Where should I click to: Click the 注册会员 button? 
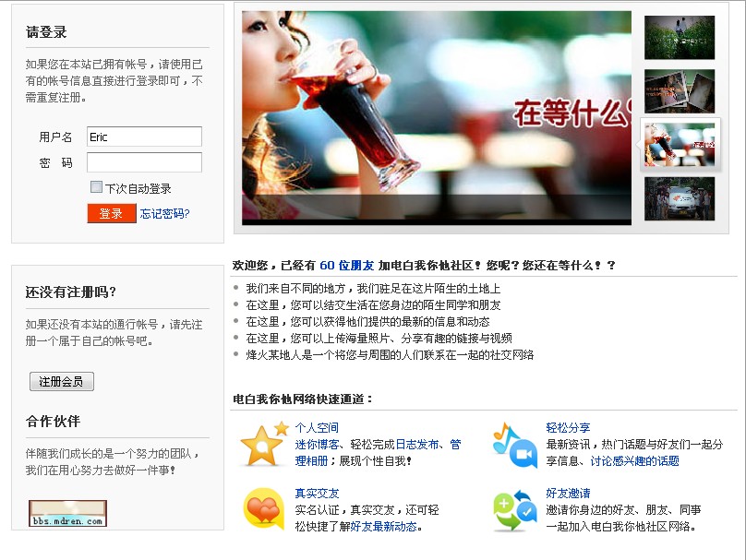[62, 381]
